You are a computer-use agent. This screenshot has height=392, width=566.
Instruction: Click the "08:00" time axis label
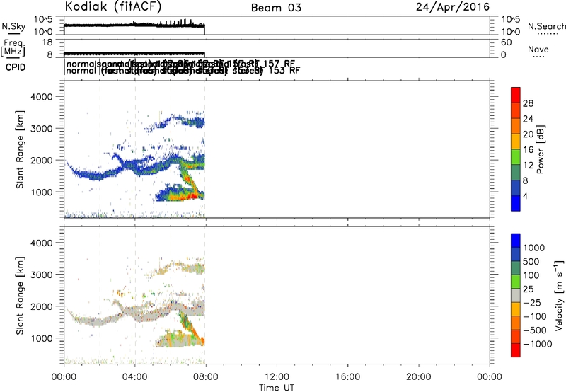pos(206,377)
